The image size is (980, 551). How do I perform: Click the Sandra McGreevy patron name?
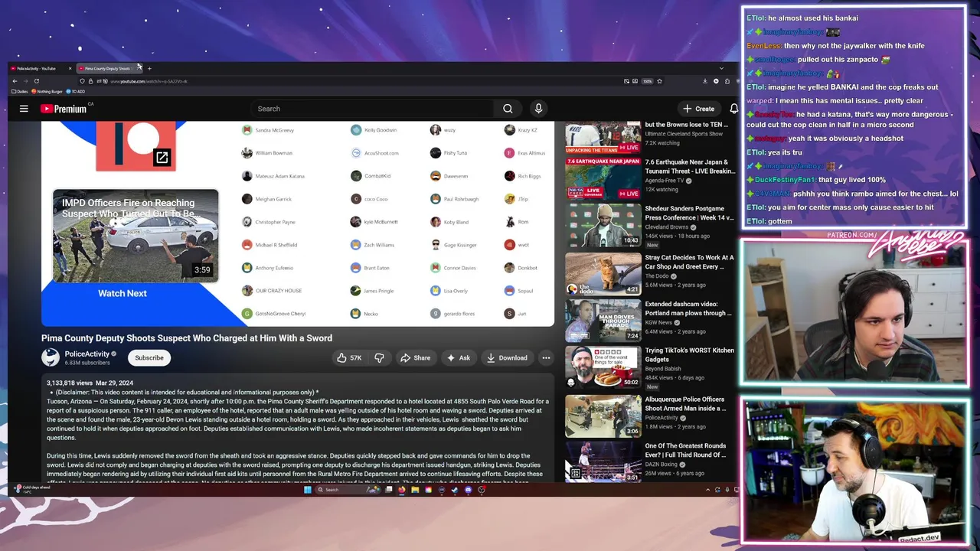point(274,130)
